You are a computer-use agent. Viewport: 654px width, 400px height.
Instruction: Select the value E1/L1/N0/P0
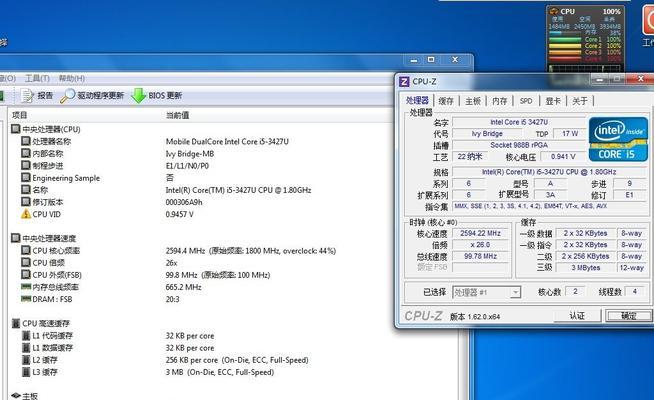pyautogui.click(x=187, y=166)
